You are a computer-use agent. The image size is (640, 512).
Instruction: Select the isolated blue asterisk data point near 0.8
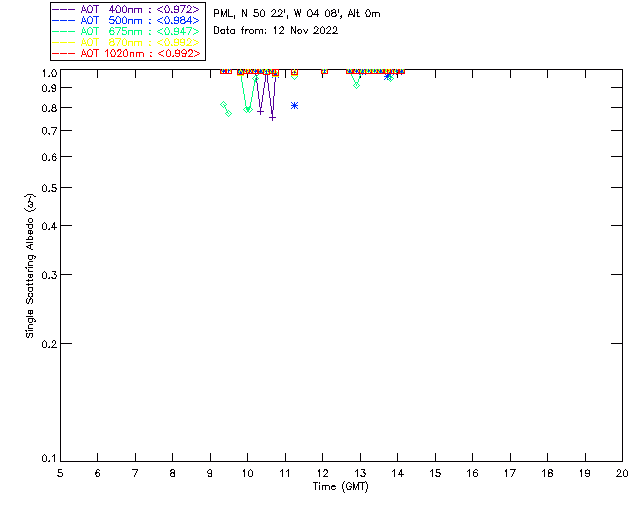pyautogui.click(x=294, y=106)
